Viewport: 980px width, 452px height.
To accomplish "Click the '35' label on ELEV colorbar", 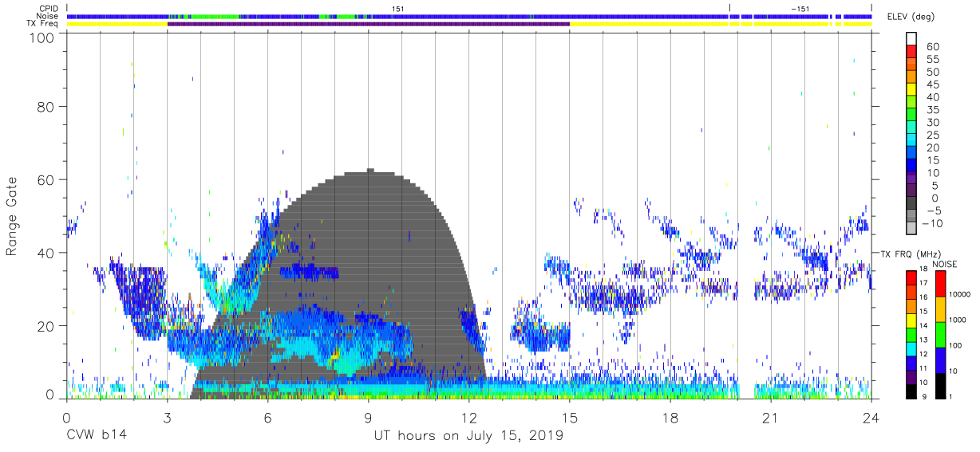I will pos(933,109).
